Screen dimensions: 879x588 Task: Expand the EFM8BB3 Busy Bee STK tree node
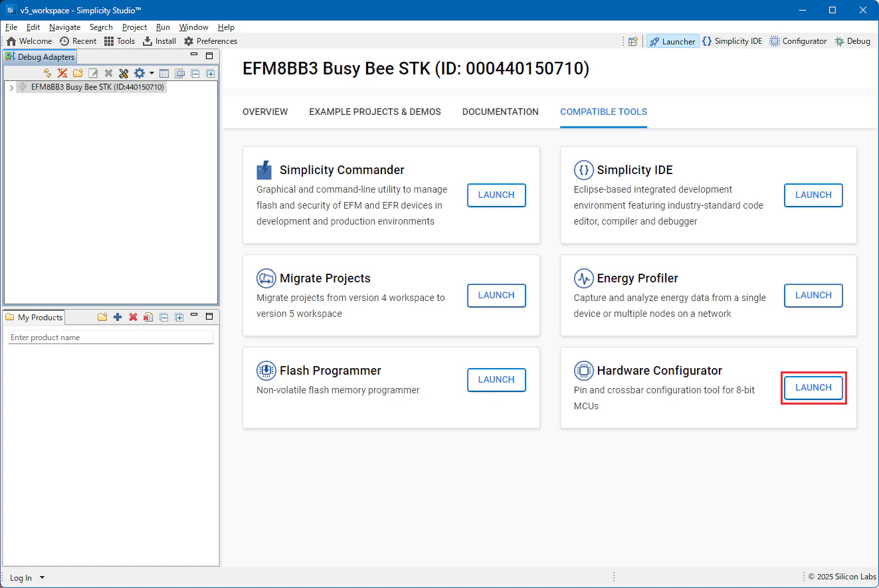[x=11, y=87]
